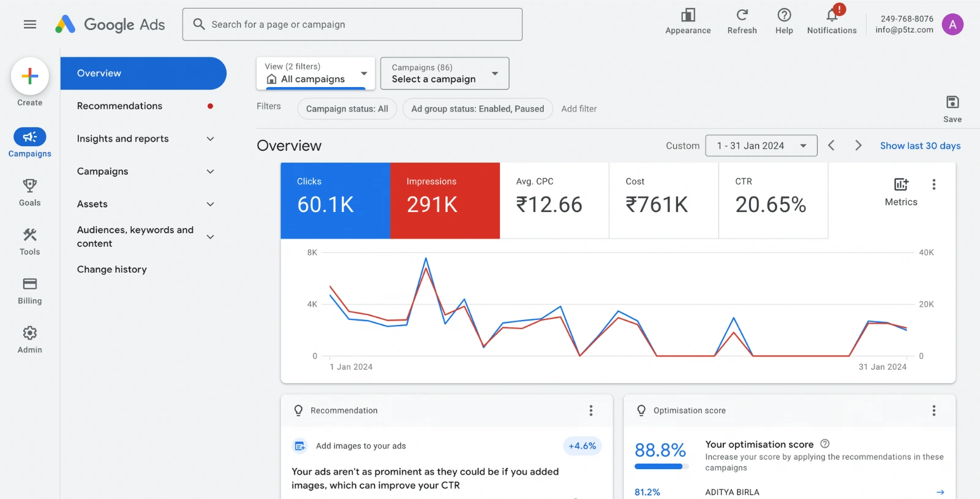This screenshot has height=499, width=980.
Task: Open the date range dropdown
Action: [x=761, y=145]
